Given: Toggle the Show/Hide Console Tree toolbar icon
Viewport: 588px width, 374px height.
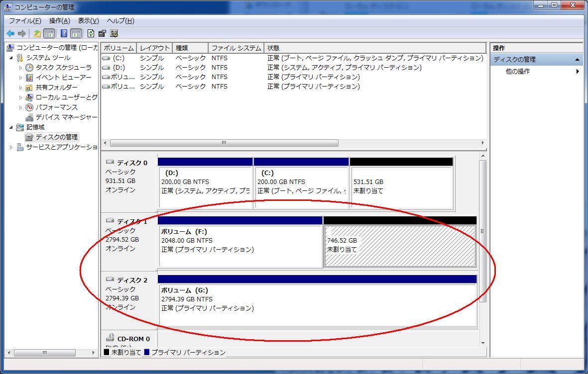Looking at the screenshot, I should [x=49, y=34].
